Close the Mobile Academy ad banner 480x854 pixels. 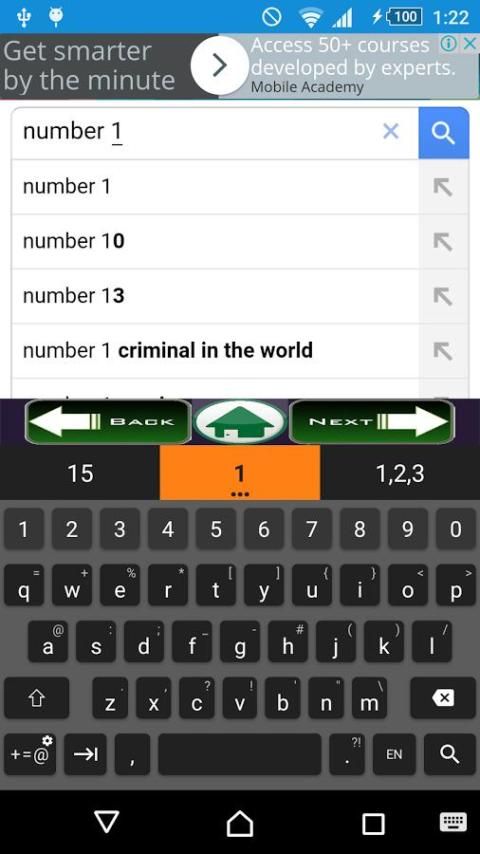pyautogui.click(x=469, y=45)
